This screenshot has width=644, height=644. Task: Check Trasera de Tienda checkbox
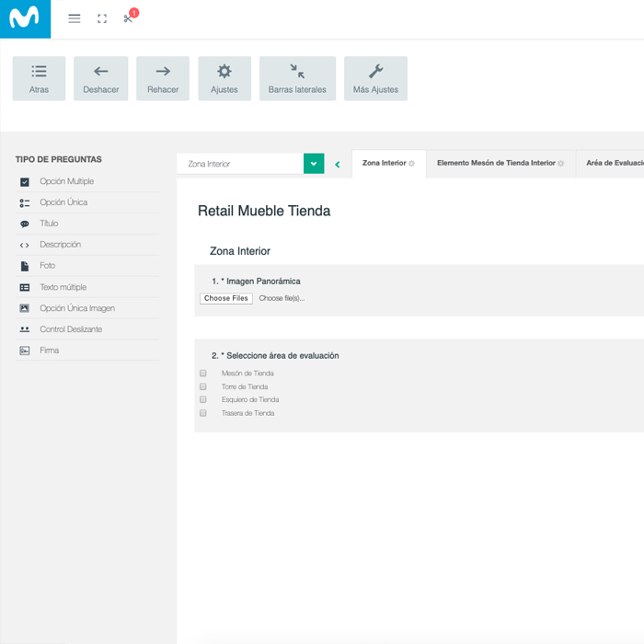click(x=203, y=413)
